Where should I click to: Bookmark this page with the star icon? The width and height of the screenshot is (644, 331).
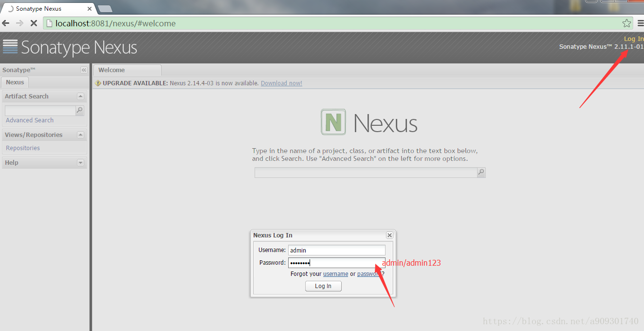click(626, 23)
